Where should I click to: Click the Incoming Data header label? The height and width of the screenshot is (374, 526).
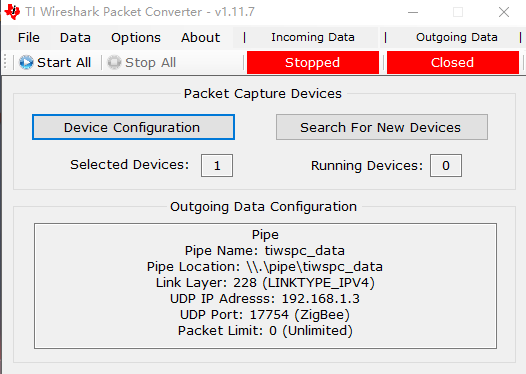pyautogui.click(x=313, y=37)
